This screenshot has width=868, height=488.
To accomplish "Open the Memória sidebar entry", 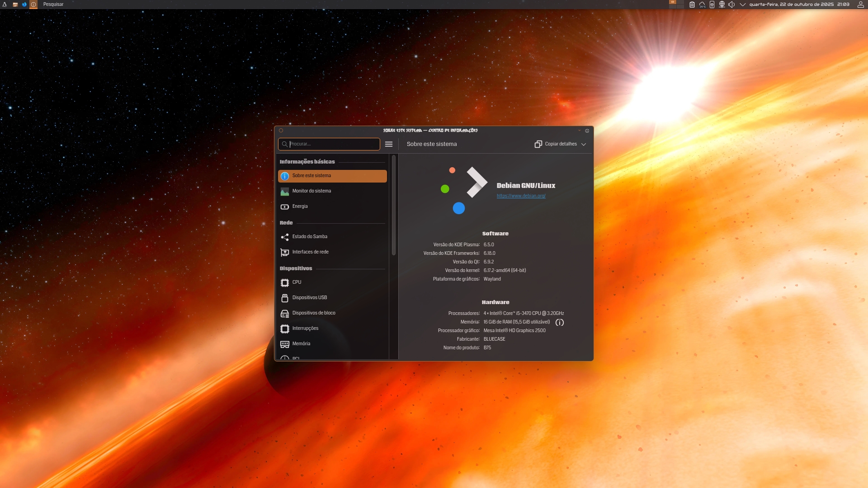I will pos(332,344).
